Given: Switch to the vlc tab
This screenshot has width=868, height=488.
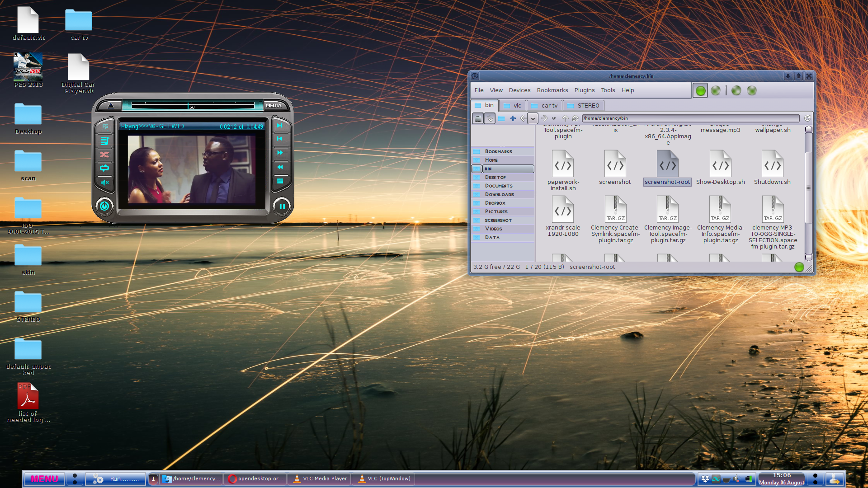Looking at the screenshot, I should [513, 106].
